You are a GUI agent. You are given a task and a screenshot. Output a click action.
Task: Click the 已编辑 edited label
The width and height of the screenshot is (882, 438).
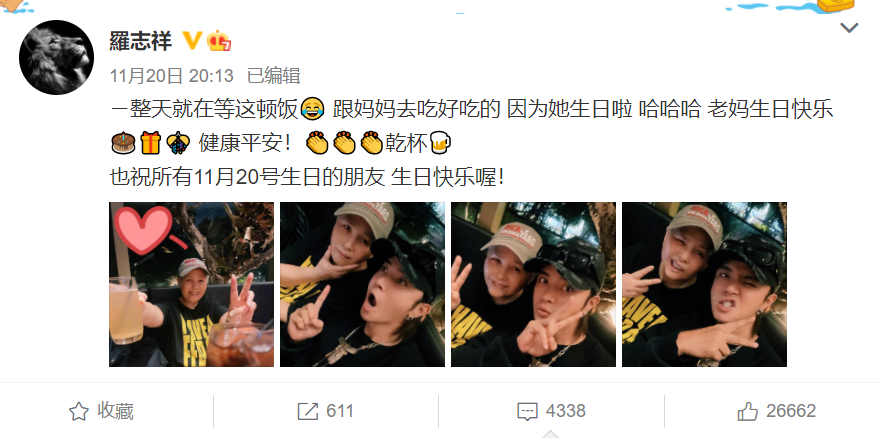(x=274, y=75)
